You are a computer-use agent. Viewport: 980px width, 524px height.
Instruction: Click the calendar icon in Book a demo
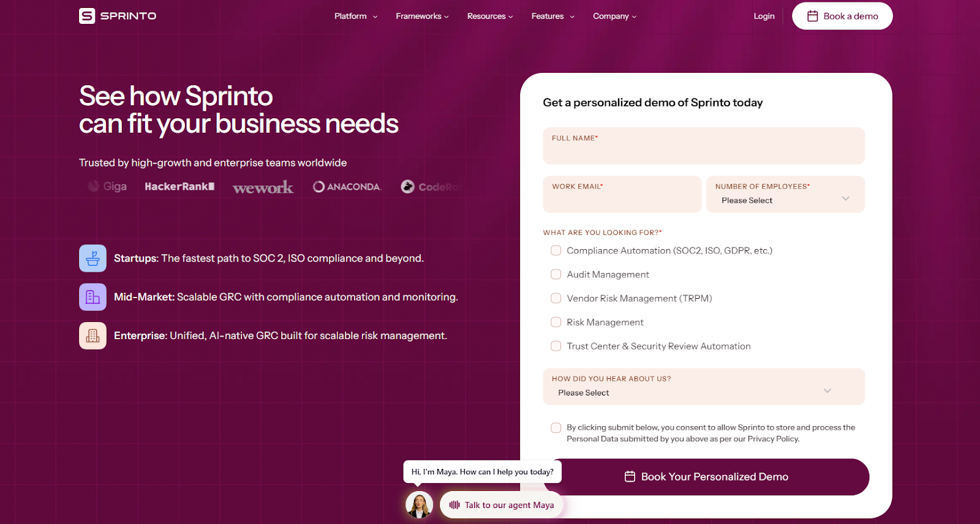tap(812, 16)
